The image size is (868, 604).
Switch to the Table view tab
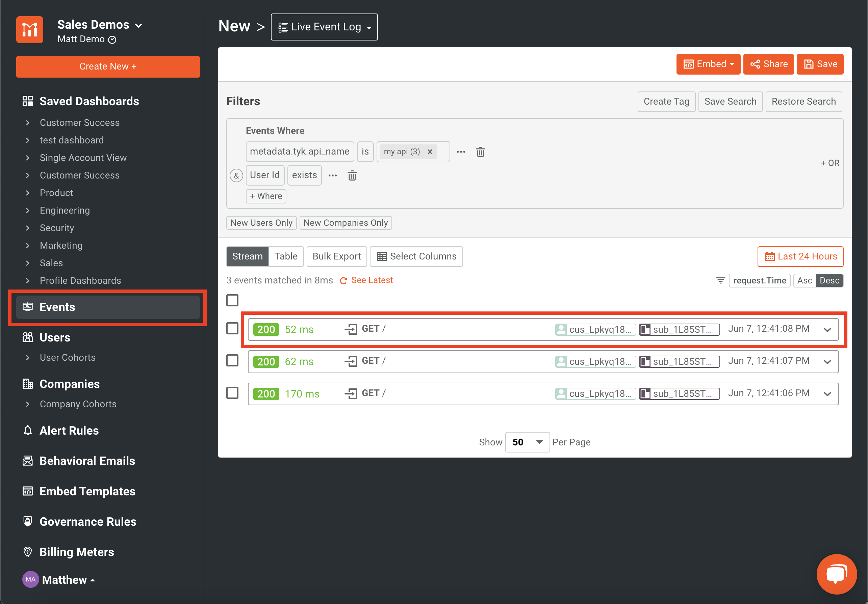(x=286, y=256)
